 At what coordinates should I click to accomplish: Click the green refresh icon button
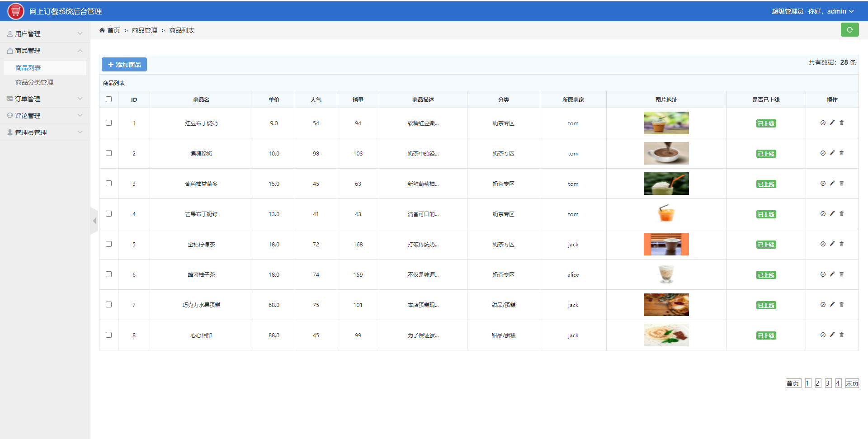pyautogui.click(x=849, y=30)
